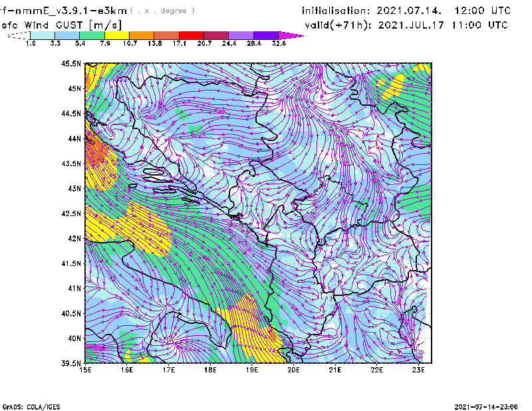Click the 15E longitude axis label

point(86,371)
